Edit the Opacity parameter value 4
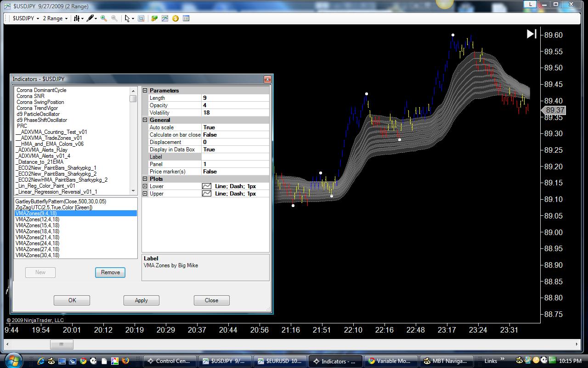Viewport: 588px width, 368px height. coord(235,105)
